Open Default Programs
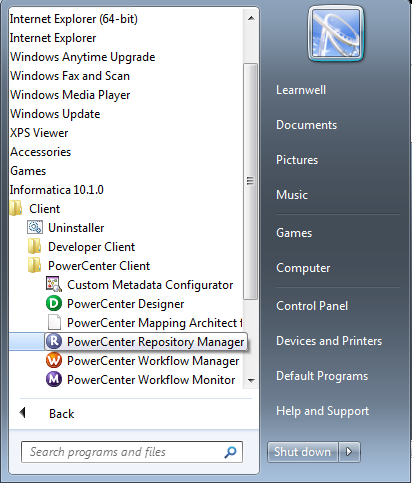Screen dimensions: 412x483 pyautogui.click(x=322, y=376)
